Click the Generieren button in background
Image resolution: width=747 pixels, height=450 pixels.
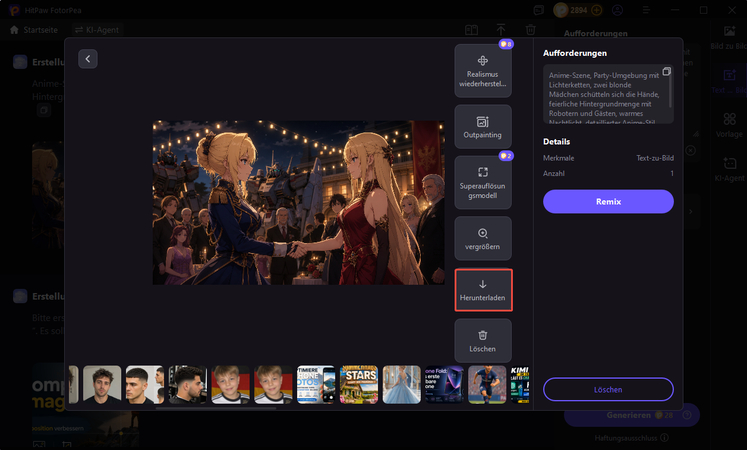[632, 415]
